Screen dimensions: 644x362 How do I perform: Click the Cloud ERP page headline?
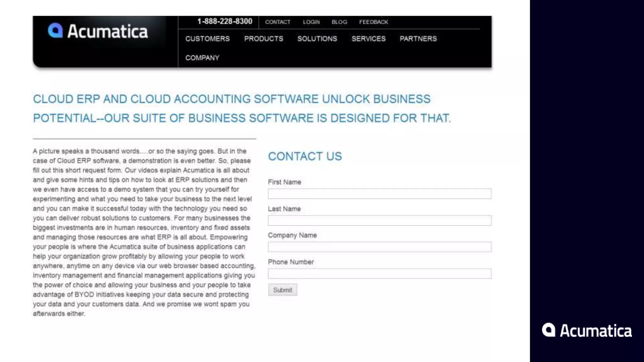(x=241, y=108)
